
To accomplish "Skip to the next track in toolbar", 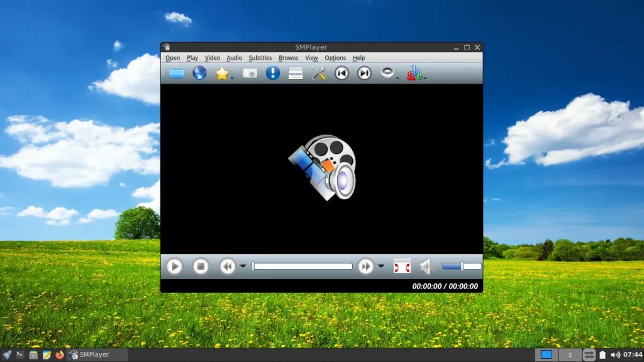I will 364,73.
